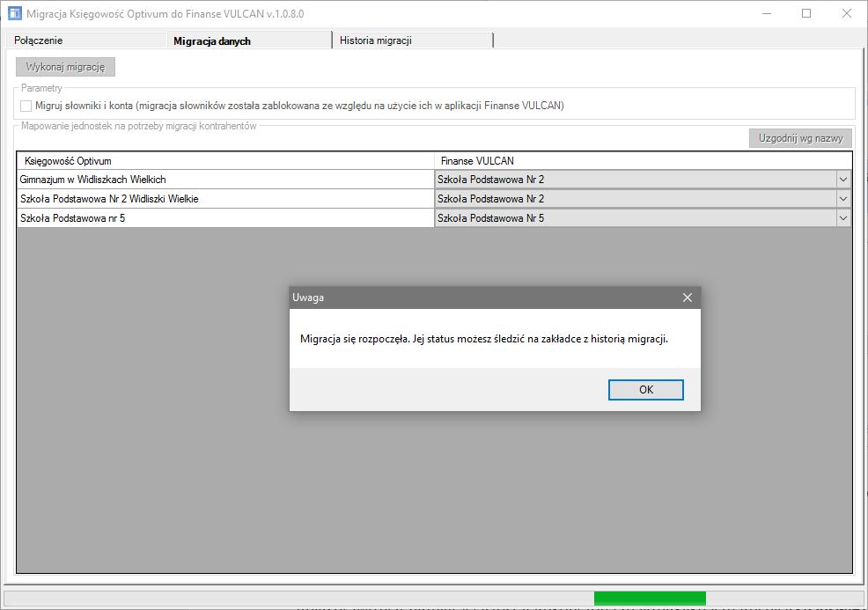Click the Uzgodnij wg nazwy button
Image resolution: width=868 pixels, height=610 pixels.
tap(800, 138)
